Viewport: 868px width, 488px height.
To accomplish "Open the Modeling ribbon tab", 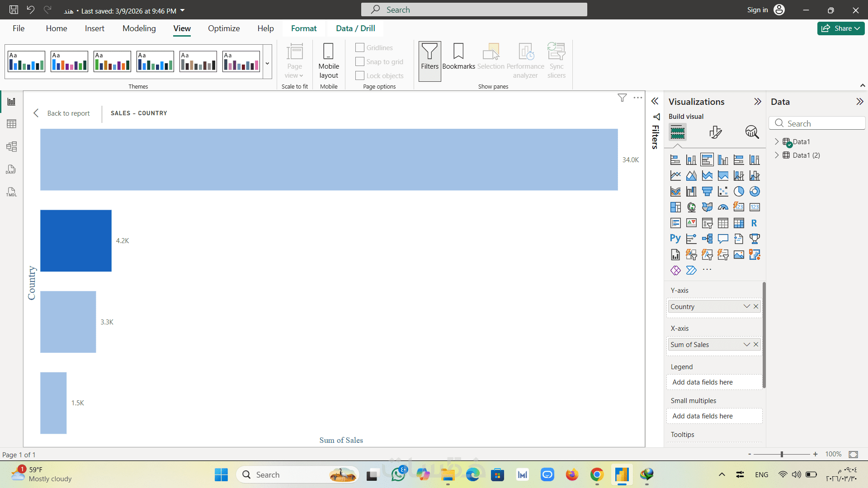I will (139, 28).
